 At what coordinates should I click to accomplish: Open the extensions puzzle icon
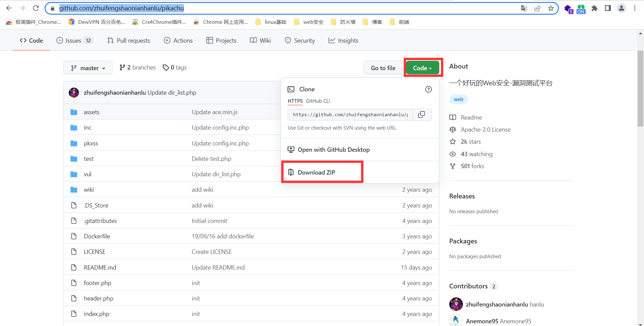point(595,8)
